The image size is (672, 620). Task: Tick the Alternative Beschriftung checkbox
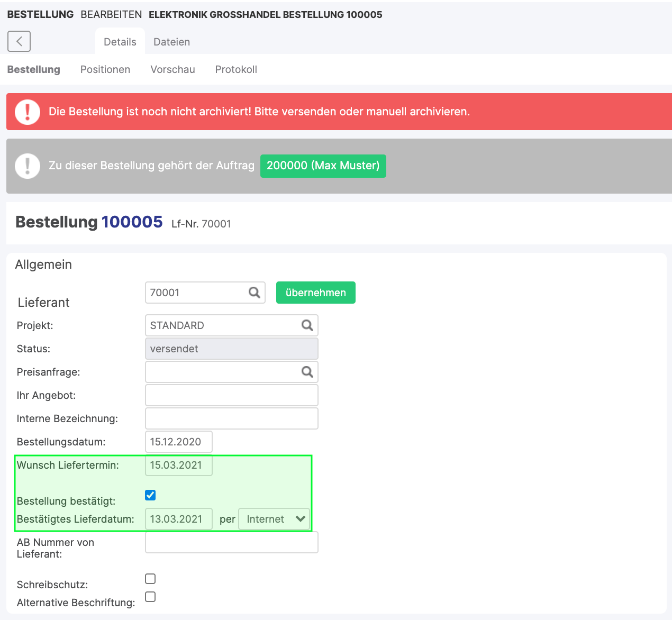point(150,597)
